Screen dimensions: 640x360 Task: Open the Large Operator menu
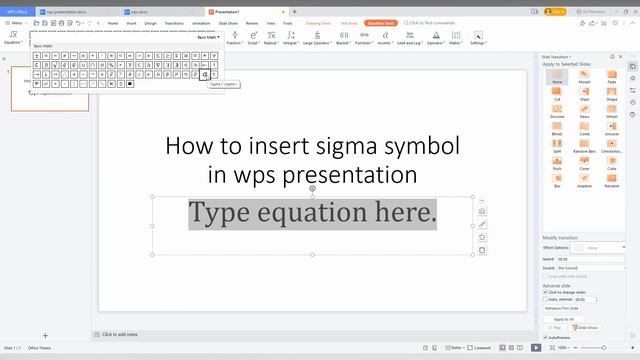pyautogui.click(x=317, y=38)
